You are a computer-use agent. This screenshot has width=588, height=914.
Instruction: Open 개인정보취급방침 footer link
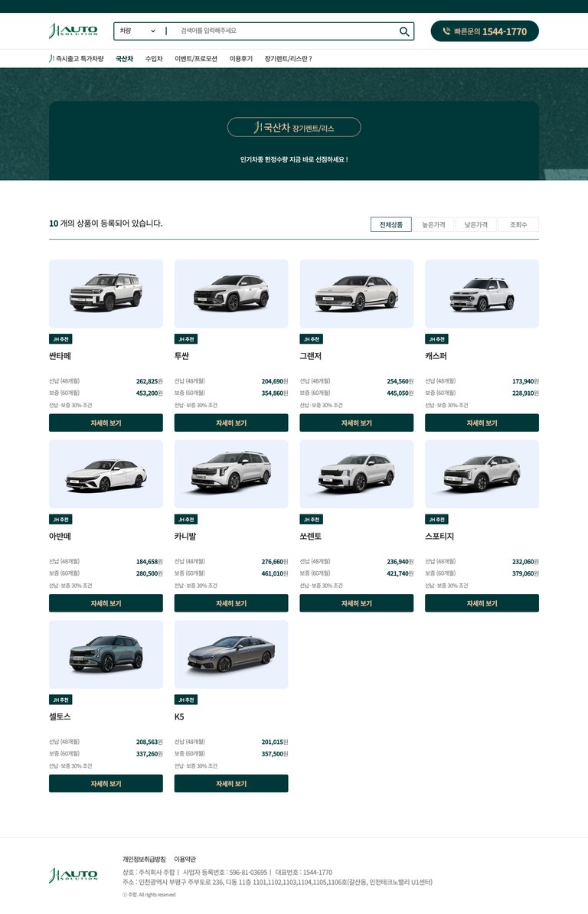(x=144, y=859)
